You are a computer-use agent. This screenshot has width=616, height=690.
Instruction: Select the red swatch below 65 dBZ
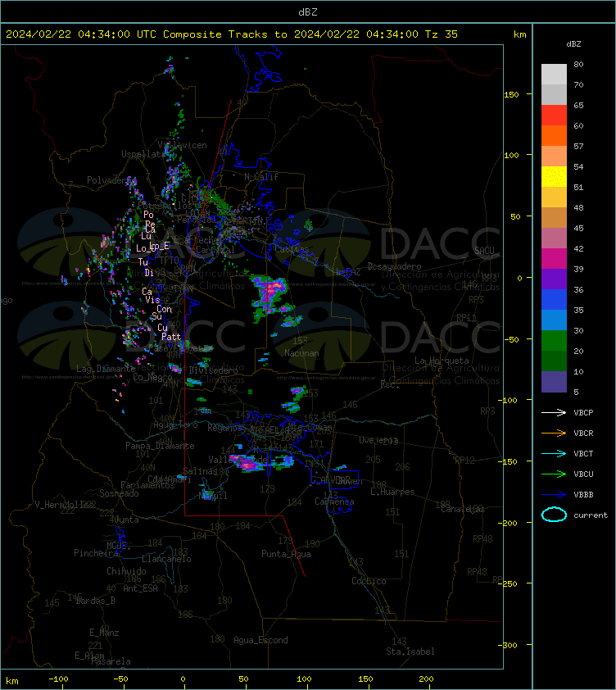point(554,115)
